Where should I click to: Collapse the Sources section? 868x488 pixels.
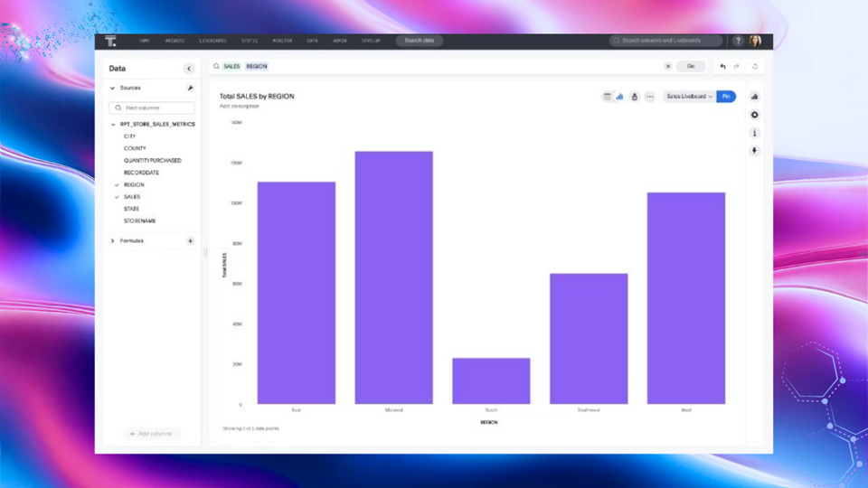(x=113, y=89)
